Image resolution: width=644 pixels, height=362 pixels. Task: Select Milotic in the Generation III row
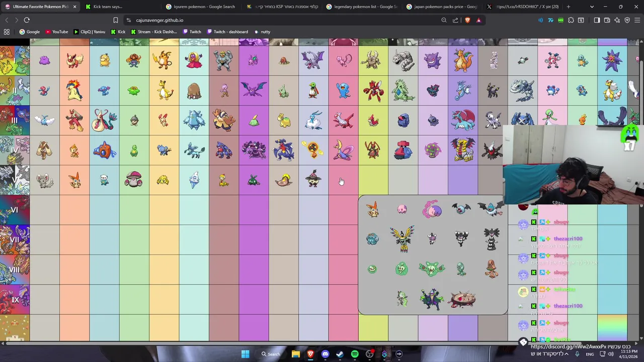pos(104,121)
